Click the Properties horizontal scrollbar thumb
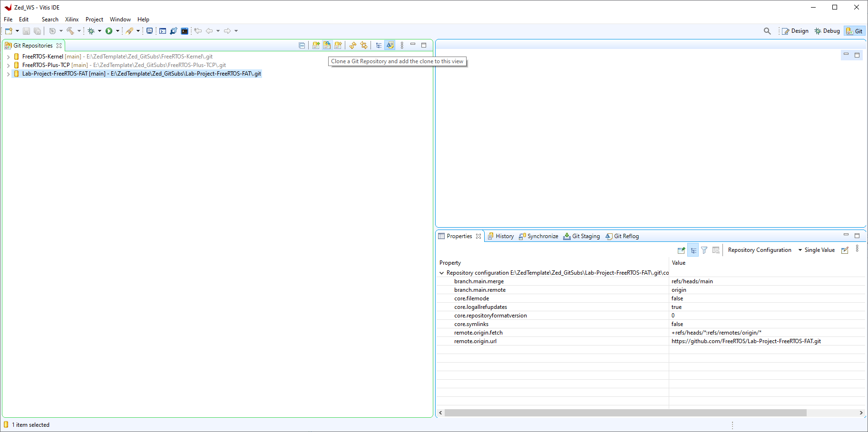Image resolution: width=868 pixels, height=432 pixels. (625, 413)
